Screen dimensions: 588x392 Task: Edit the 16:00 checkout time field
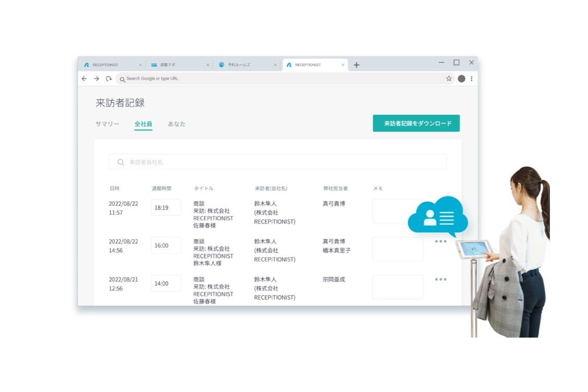(x=166, y=246)
